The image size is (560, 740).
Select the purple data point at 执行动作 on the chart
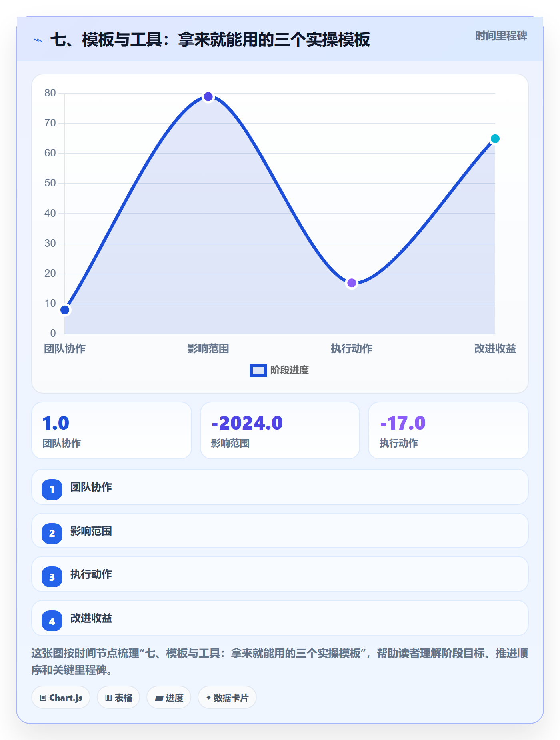coord(352,283)
